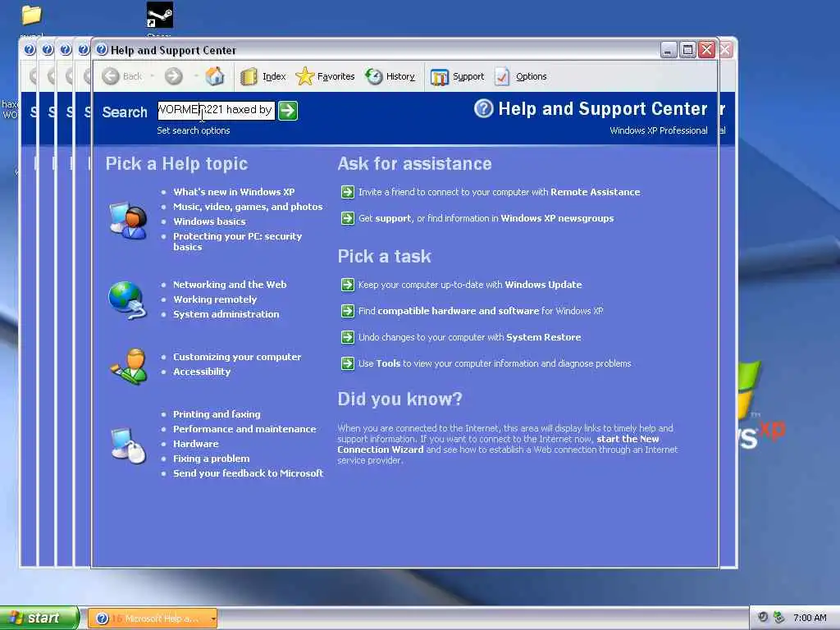Click Help and Support title bar icon
Screen dimensions: 840x630
(102, 50)
